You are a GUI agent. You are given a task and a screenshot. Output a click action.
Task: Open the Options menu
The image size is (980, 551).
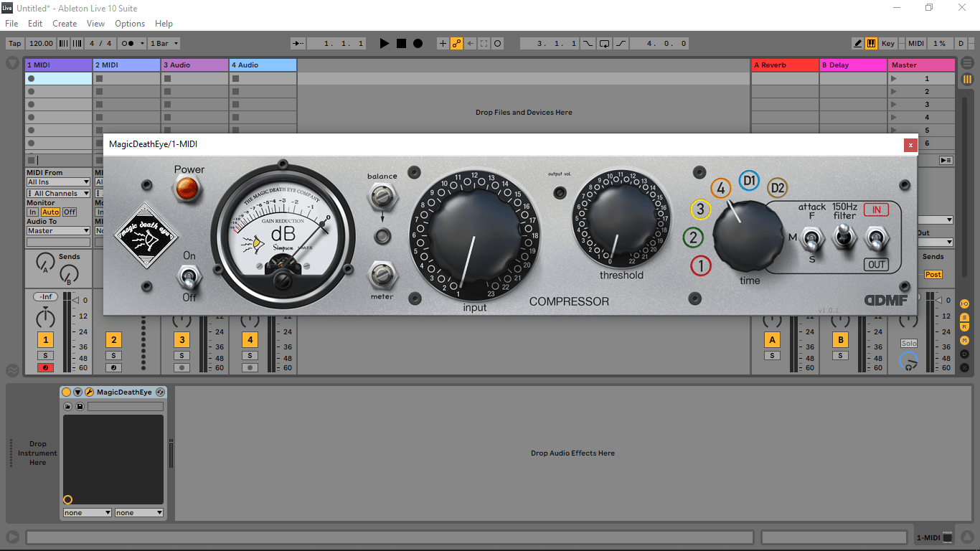[130, 24]
